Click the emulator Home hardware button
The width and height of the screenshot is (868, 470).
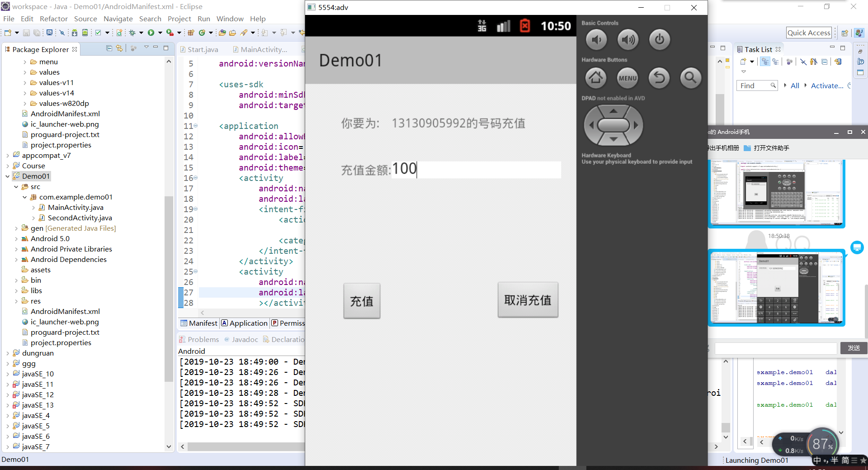[x=596, y=78]
